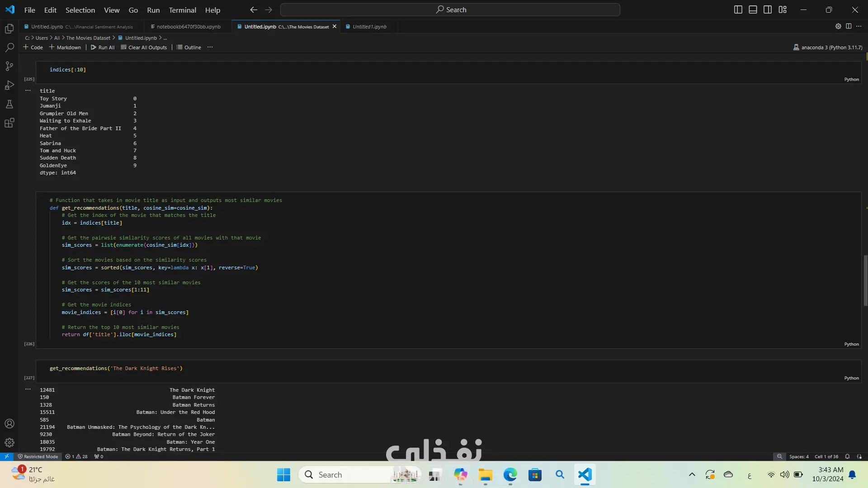Open the Extensions view
This screenshot has height=488, width=868.
tap(9, 123)
